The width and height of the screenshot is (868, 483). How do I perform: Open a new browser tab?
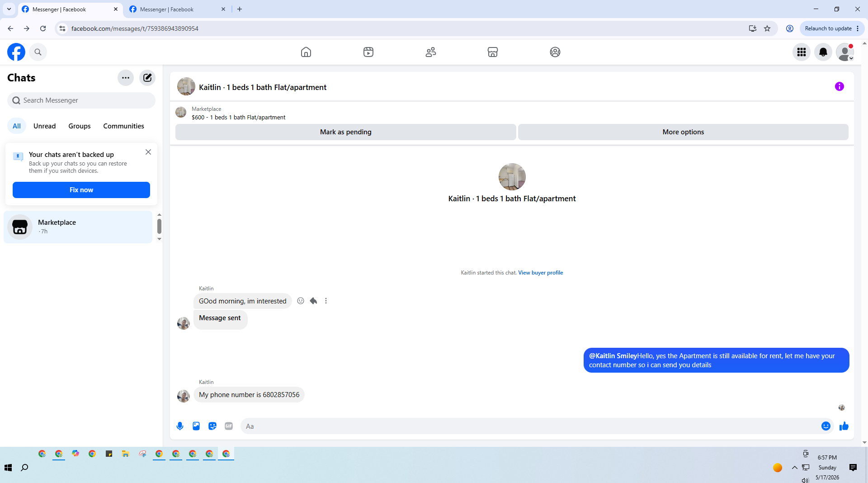[x=240, y=9]
